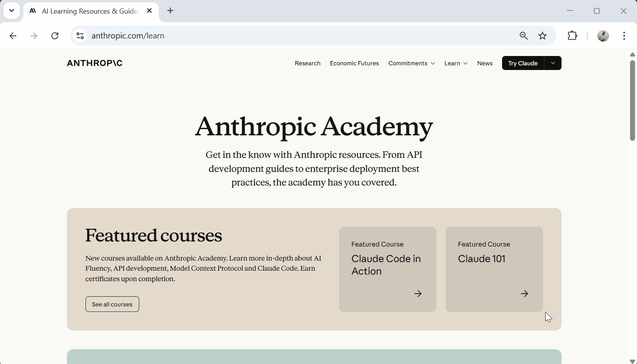Click the scrollbar up arrow

point(633,54)
